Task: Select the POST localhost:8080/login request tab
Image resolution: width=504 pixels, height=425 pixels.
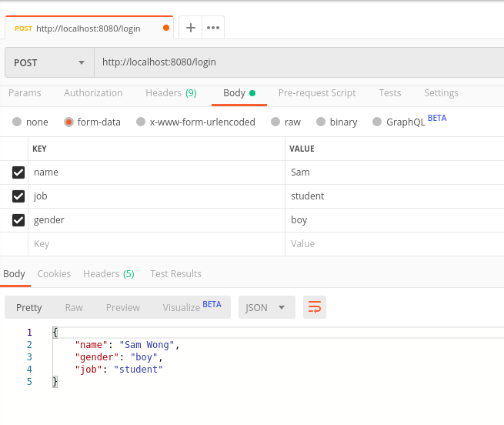Action: pyautogui.click(x=89, y=28)
